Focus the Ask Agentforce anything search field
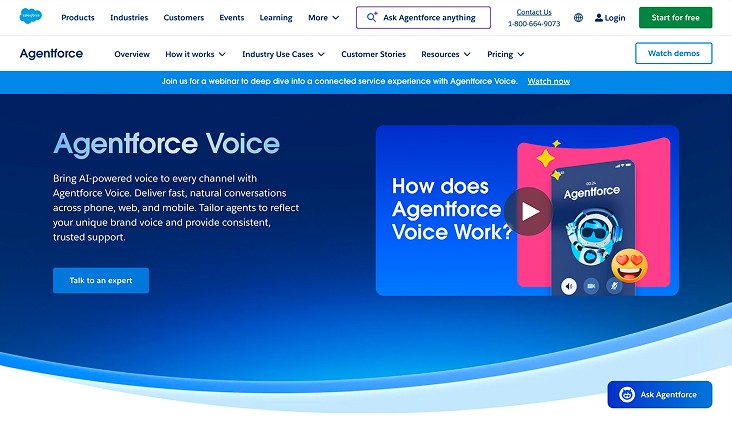The height and width of the screenshot is (421, 732). click(x=423, y=18)
